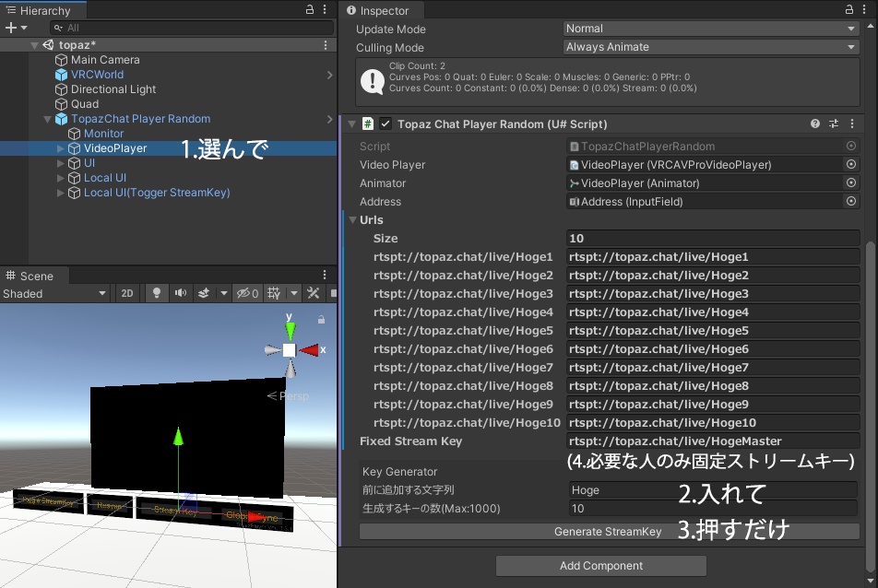Screen dimensions: 878x588
Task: Click the red X axis of orientation gizmo
Action: [x=310, y=350]
